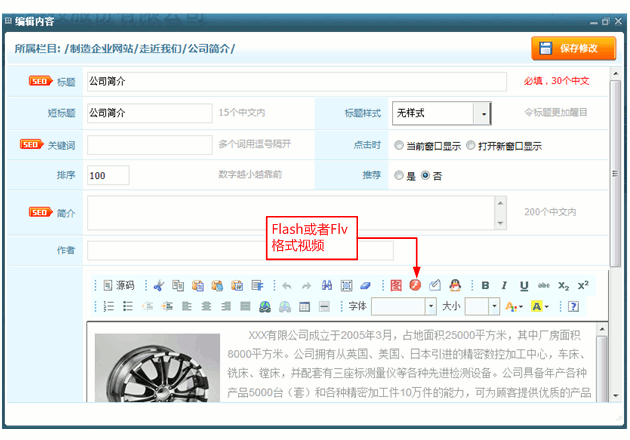Select 当前窗口显示 radio option
Viewport: 630px width, 440px height.
click(400, 145)
